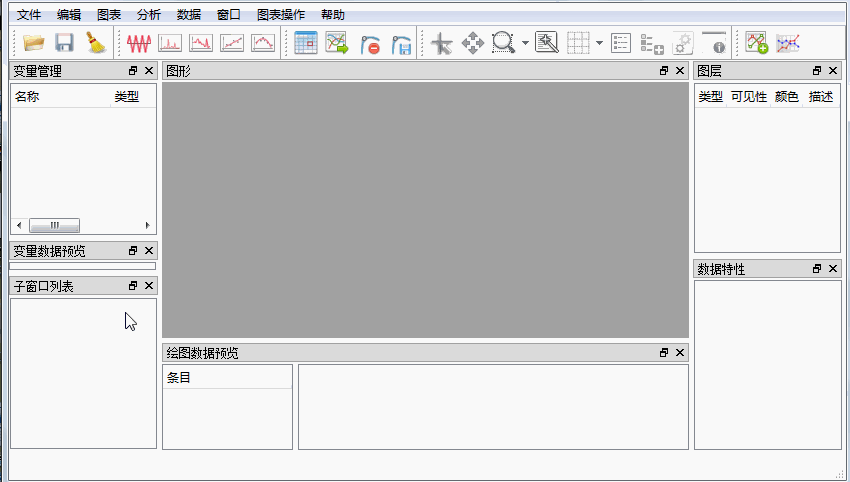850x482 pixels.
Task: Close the 变量管理 panel
Action: coord(149,70)
